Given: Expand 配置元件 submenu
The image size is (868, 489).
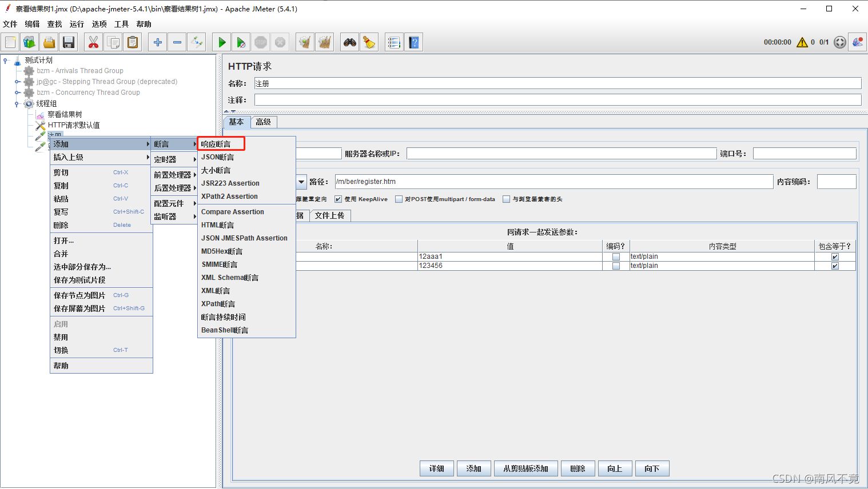Looking at the screenshot, I should coord(174,203).
